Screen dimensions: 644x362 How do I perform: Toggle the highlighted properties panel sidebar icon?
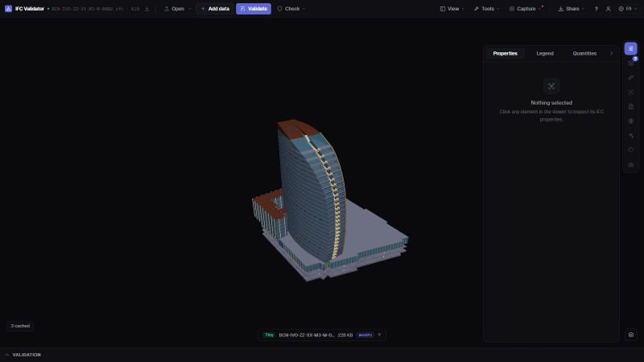pos(631,48)
